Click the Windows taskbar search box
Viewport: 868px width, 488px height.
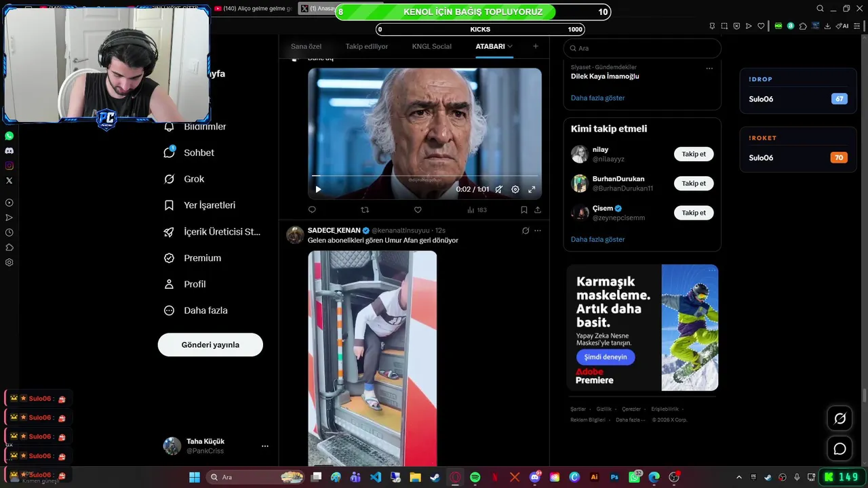[x=256, y=477]
